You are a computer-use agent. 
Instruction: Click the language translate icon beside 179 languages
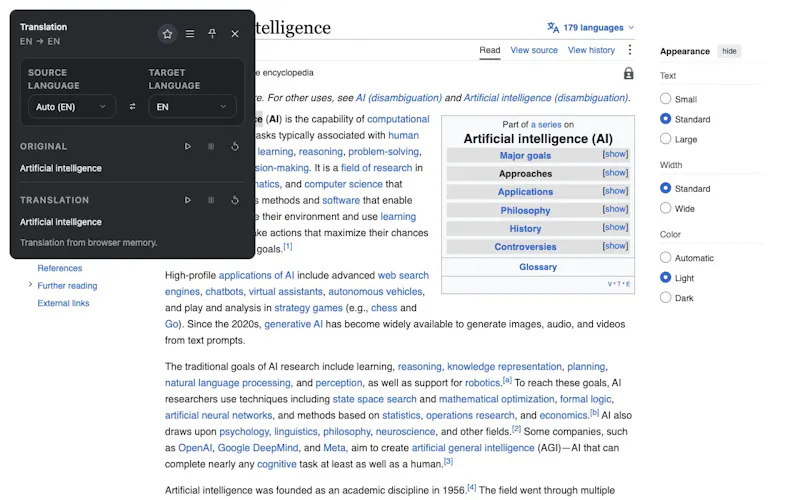pos(553,27)
